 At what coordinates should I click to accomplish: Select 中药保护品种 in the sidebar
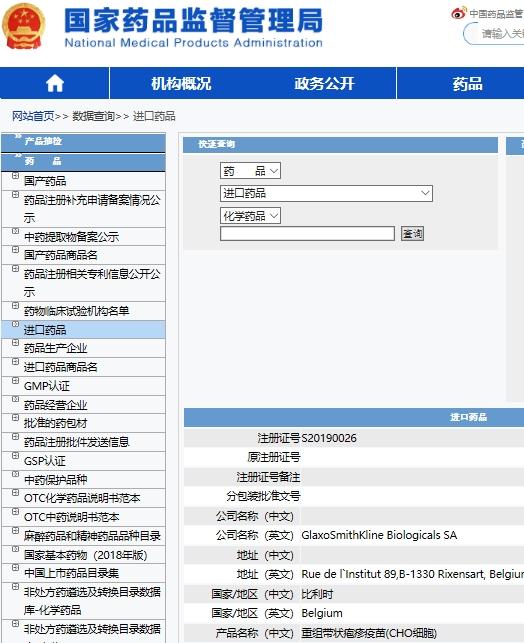pyautogui.click(x=56, y=479)
